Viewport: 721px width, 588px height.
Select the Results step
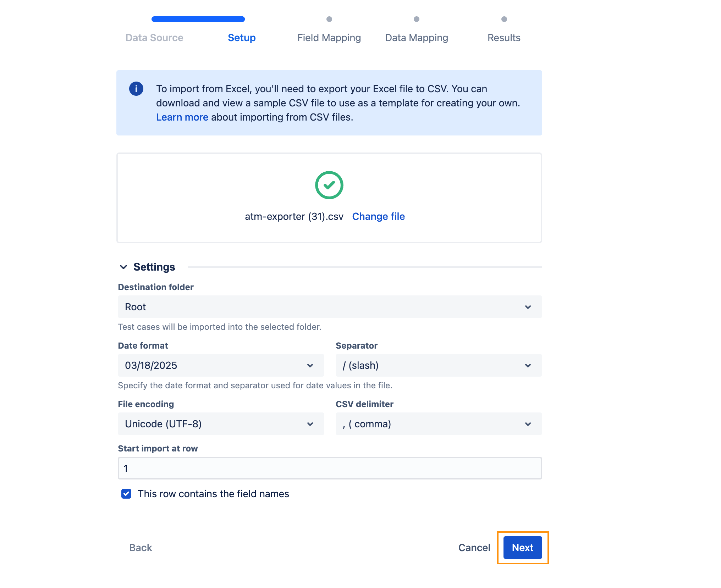tap(503, 38)
